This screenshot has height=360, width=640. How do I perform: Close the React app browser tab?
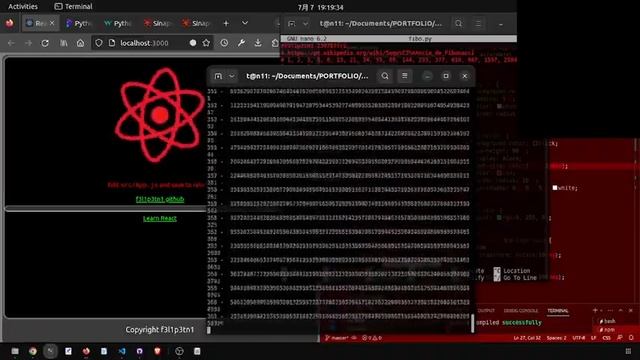click(52, 24)
